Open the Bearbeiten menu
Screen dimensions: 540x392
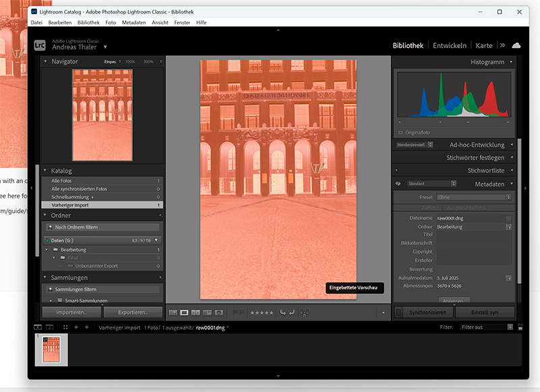tap(60, 22)
